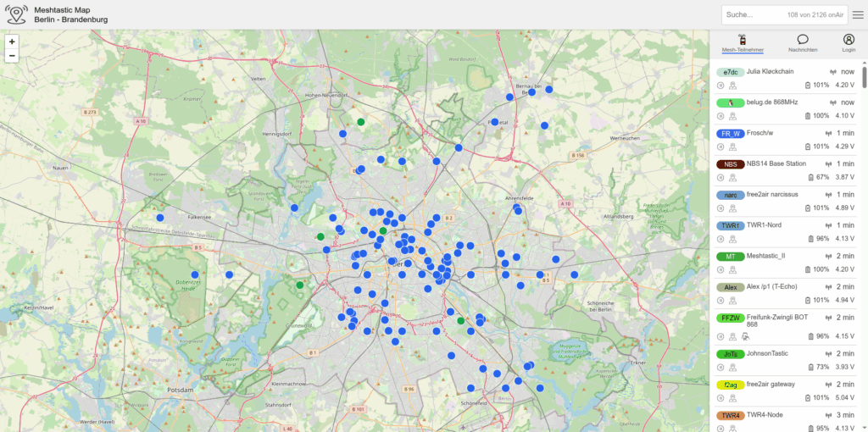Viewport: 868px width, 432px height.
Task: Zoom out on the map
Action: tap(12, 56)
